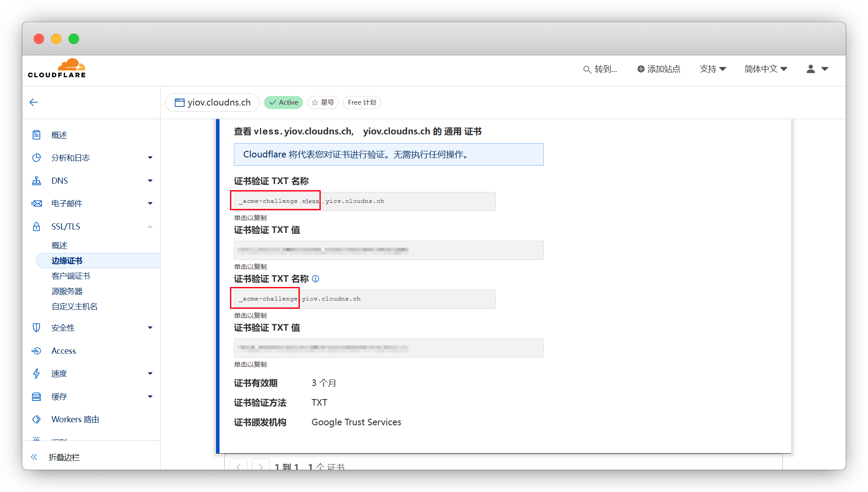Open the 支持 support dropdown
Image resolution: width=868 pixels, height=492 pixels.
coord(713,69)
